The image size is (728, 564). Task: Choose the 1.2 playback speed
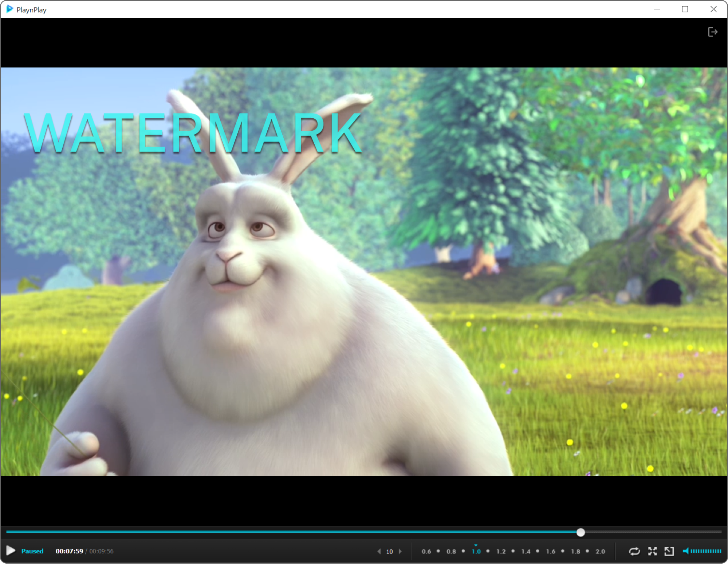pos(501,552)
